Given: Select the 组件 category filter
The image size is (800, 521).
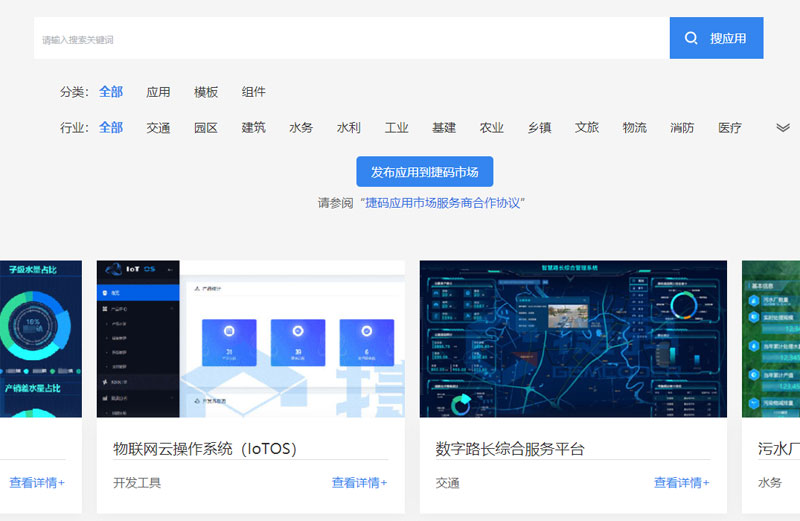Looking at the screenshot, I should point(254,92).
